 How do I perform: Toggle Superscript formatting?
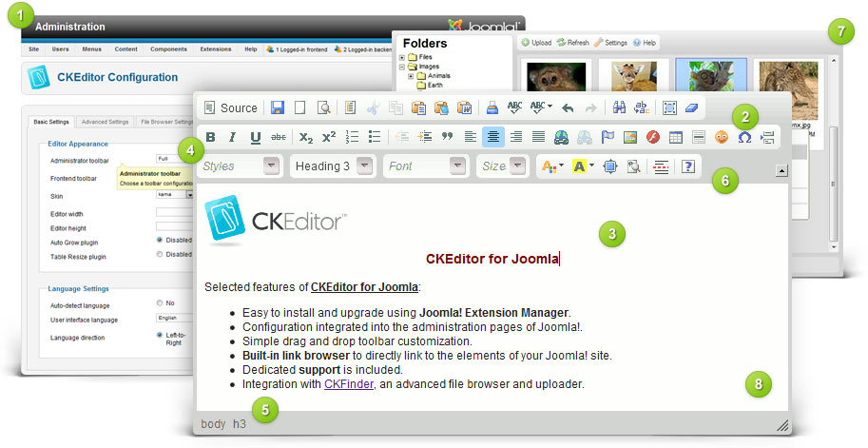pyautogui.click(x=329, y=137)
